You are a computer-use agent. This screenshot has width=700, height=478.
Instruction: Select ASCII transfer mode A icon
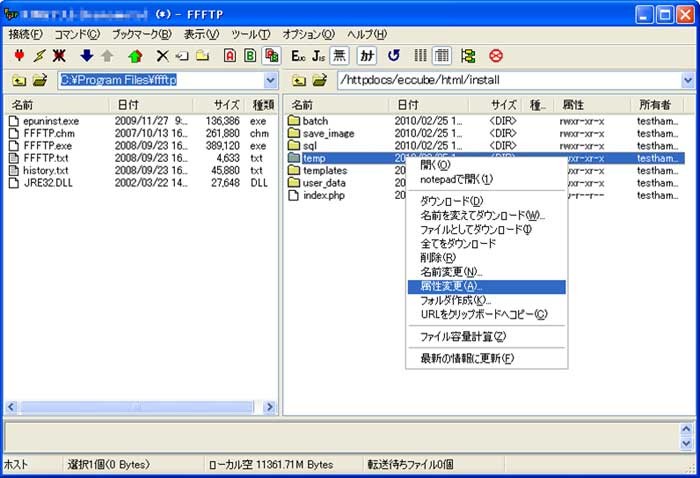click(230, 56)
